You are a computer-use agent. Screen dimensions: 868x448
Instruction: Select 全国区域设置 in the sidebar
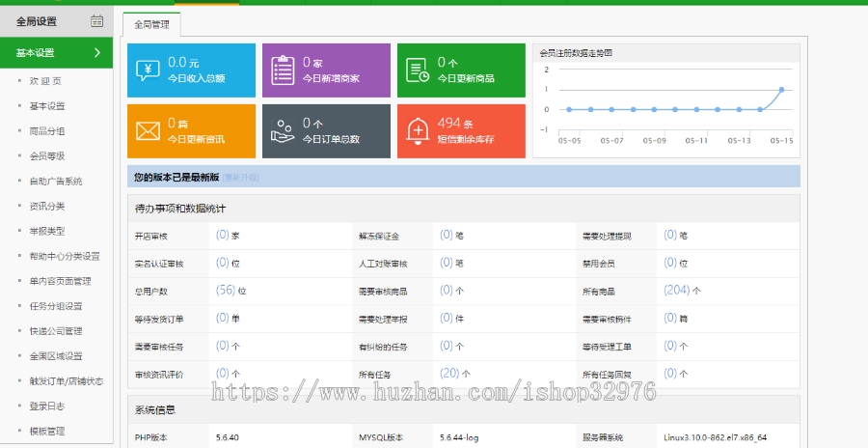tap(56, 356)
